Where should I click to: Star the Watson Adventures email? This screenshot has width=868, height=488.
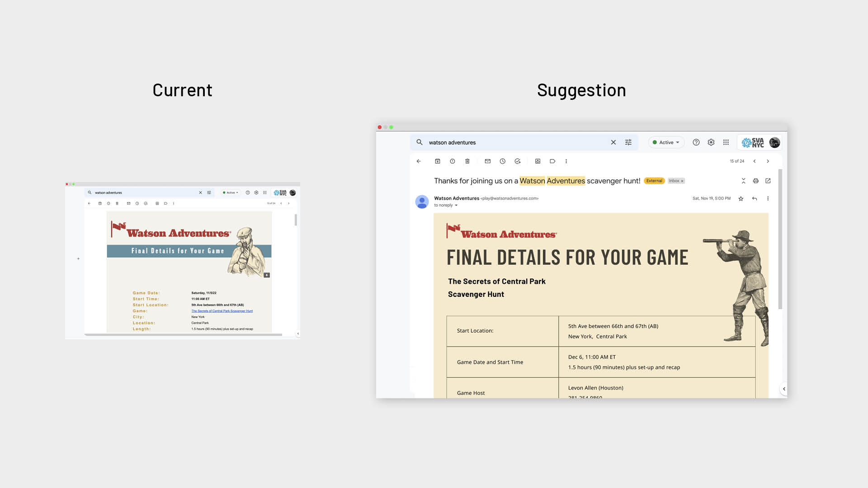click(x=741, y=198)
